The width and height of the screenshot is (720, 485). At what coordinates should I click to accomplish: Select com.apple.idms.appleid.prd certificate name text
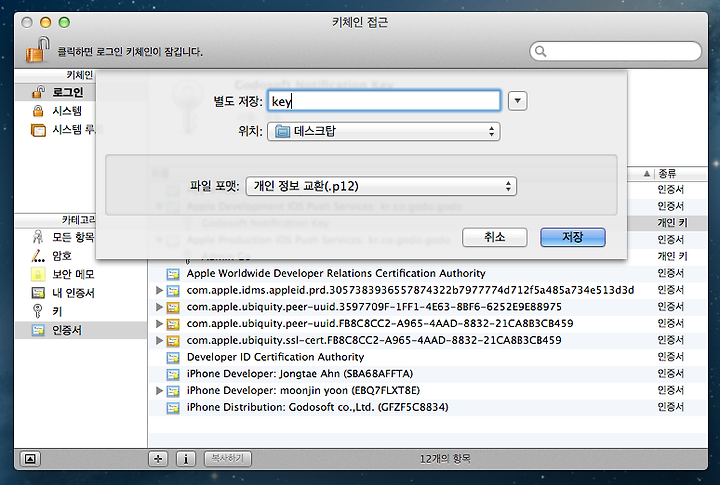(x=410, y=290)
